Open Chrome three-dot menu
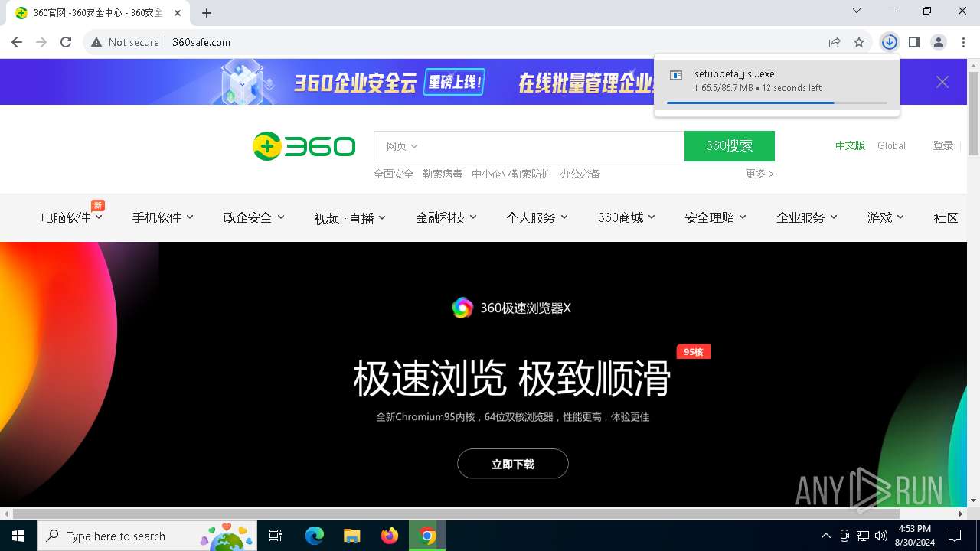 963,42
